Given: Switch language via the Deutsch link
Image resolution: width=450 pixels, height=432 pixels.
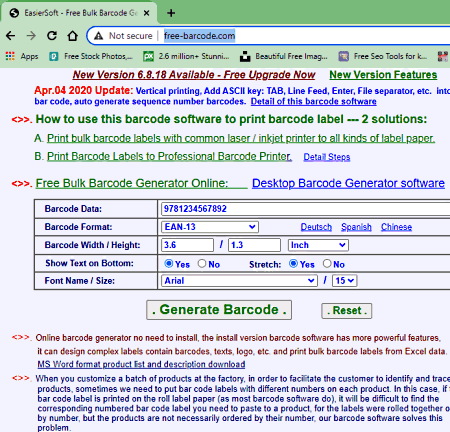Looking at the screenshot, I should 316,227.
